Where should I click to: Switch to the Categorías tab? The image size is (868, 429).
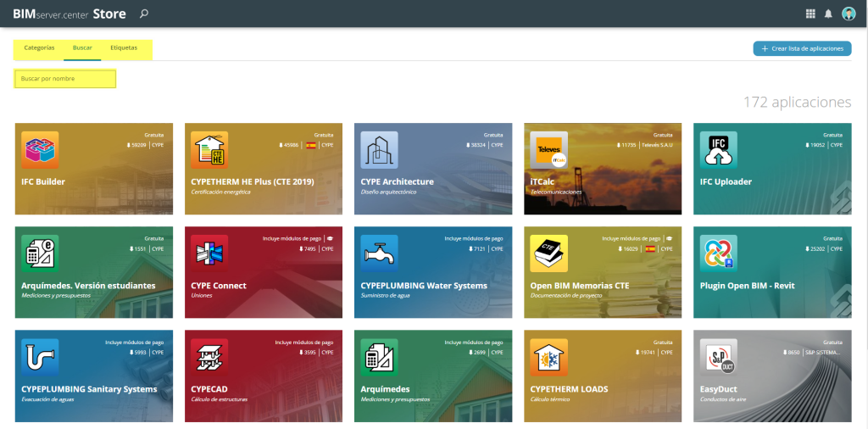[x=39, y=48]
